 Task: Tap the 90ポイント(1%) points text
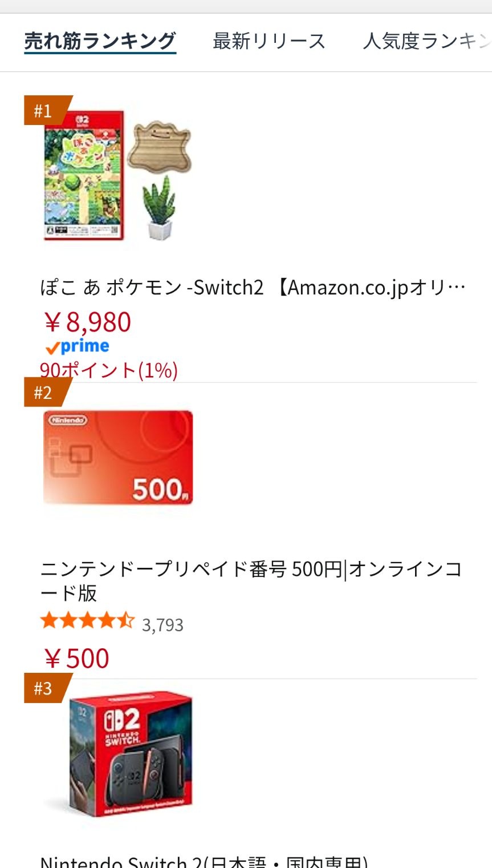tap(109, 370)
